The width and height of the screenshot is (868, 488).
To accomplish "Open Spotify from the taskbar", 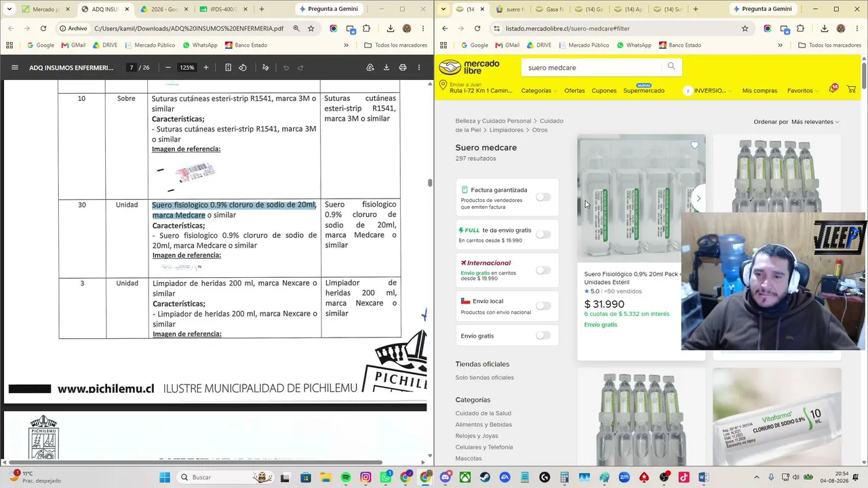I will 346,477.
